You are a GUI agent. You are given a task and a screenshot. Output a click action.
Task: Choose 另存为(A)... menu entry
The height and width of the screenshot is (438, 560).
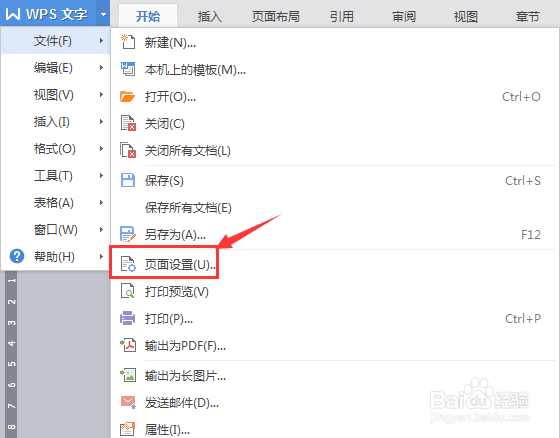pyautogui.click(x=335, y=234)
